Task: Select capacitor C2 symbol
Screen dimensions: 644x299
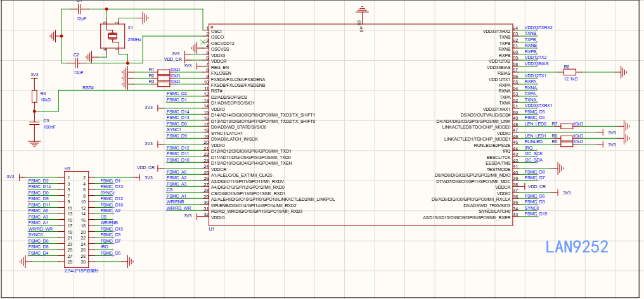Action: (77, 63)
